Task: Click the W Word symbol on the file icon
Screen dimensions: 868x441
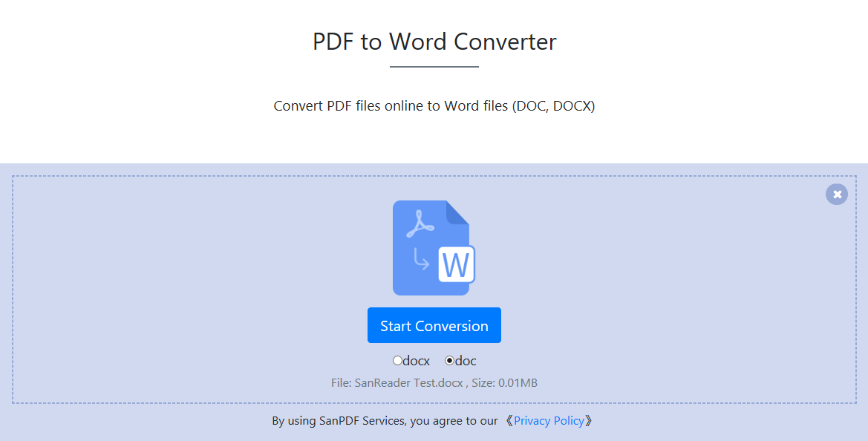Action: coord(456,264)
